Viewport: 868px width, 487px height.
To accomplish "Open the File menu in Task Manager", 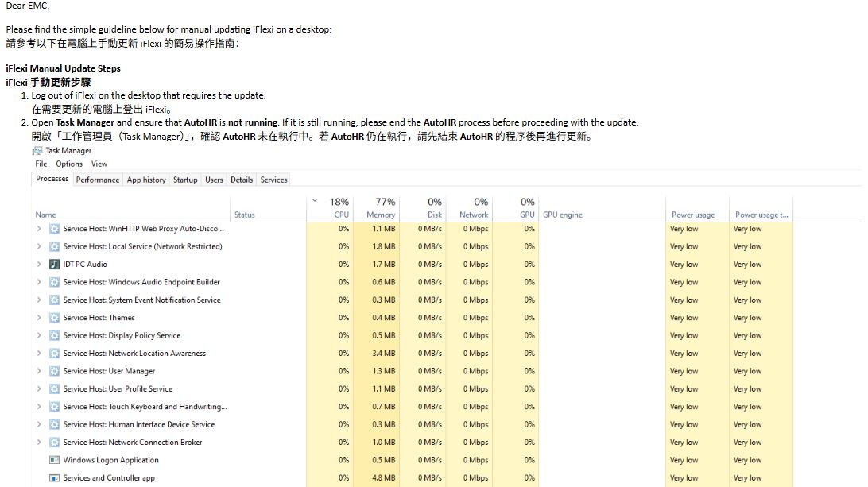I will tap(41, 164).
